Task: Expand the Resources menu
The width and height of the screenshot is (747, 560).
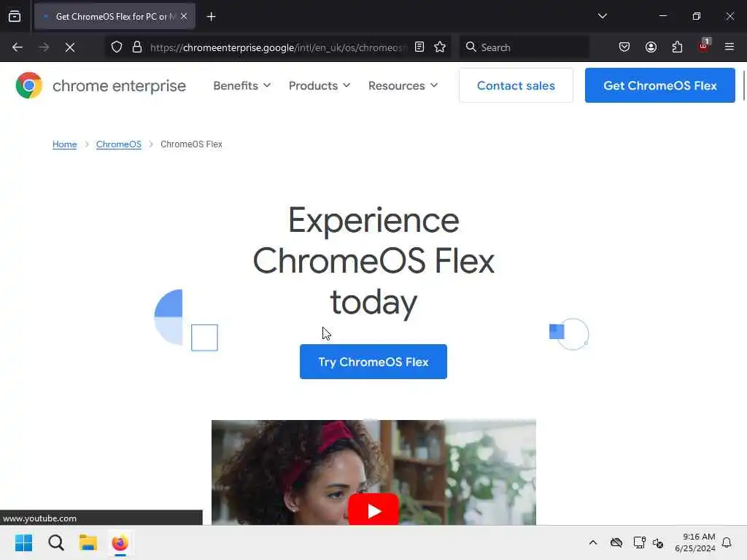Action: 403,86
